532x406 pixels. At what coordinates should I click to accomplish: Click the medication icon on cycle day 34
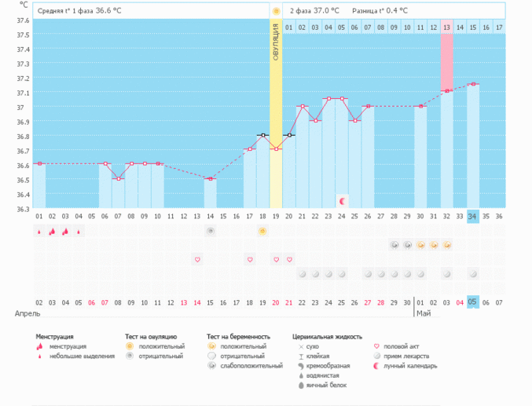click(x=473, y=274)
